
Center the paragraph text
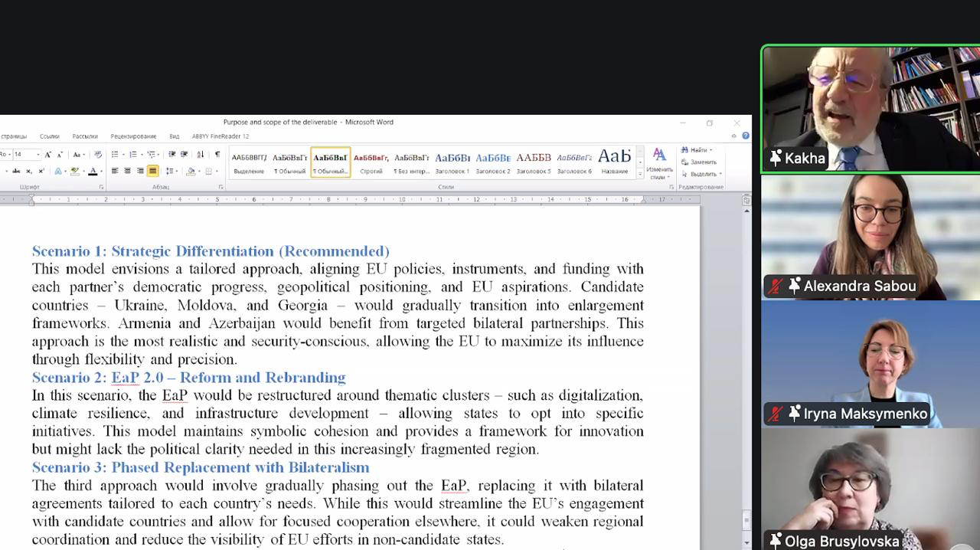click(x=127, y=171)
